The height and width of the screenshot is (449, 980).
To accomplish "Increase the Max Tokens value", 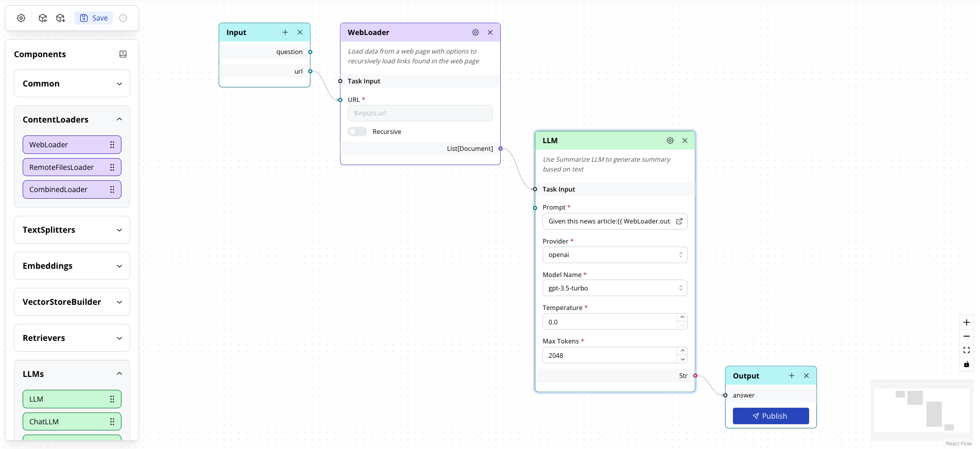I will click(x=682, y=351).
